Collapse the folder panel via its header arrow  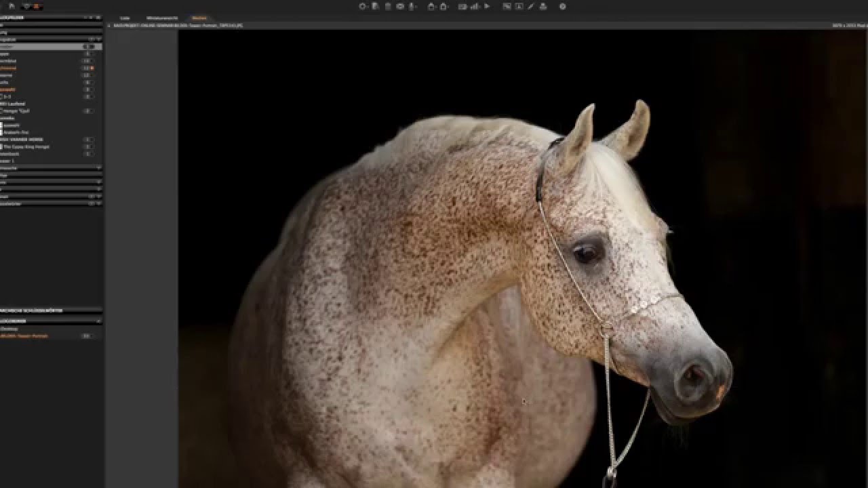pos(98,321)
